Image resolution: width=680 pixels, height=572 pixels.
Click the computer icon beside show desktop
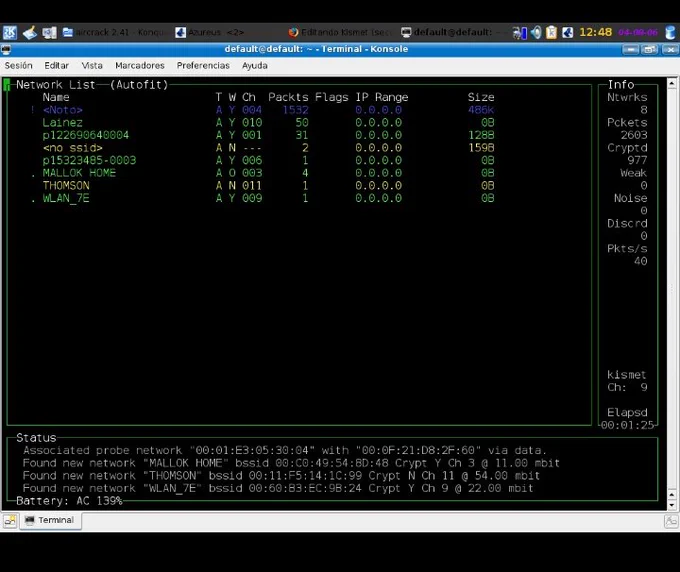[x=49, y=33]
